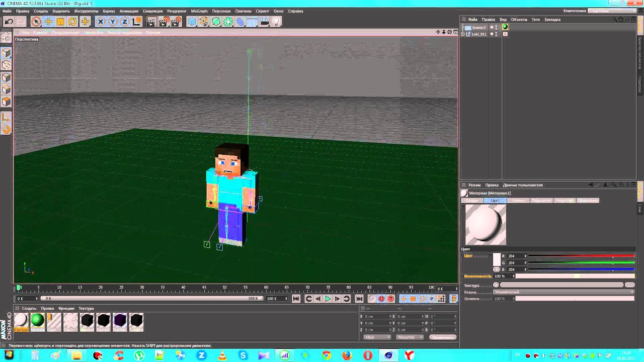Switch to the Цвет material tab

pyautogui.click(x=495, y=201)
